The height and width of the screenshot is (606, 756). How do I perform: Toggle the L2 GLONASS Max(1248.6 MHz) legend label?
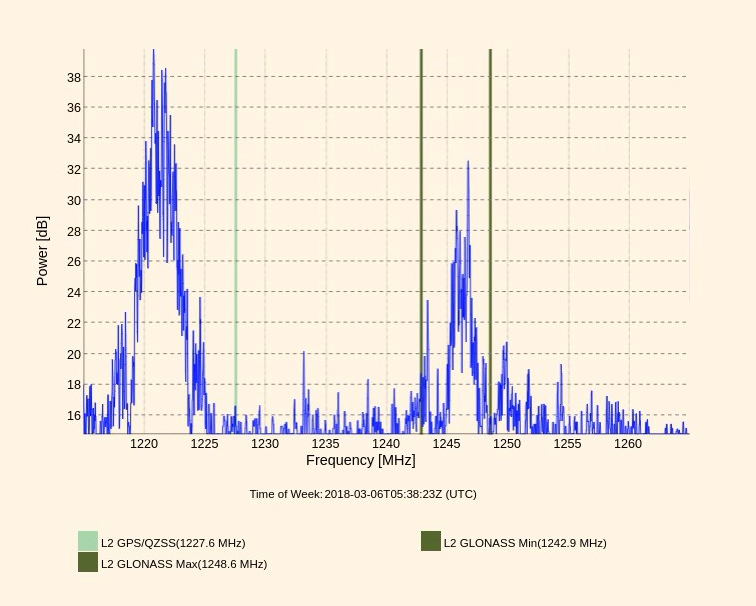184,564
